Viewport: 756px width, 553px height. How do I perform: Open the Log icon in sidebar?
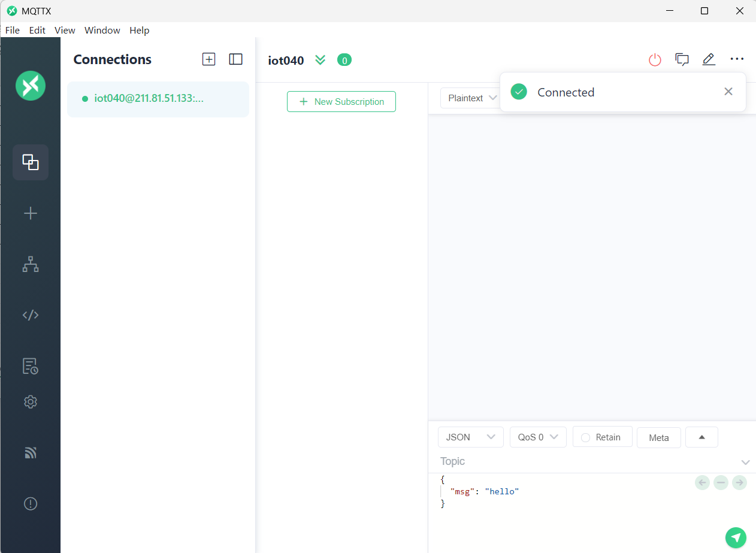click(31, 366)
